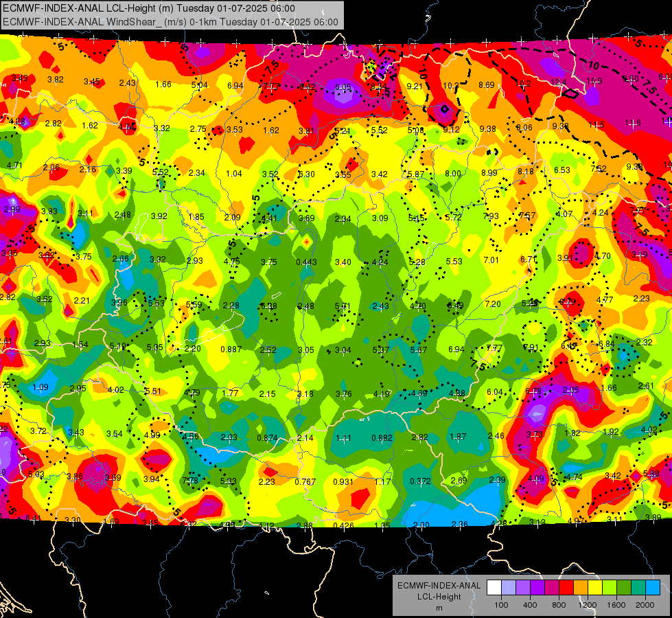This screenshot has width=672, height=618.
Task: Click the orange legend color swatch
Action: pyautogui.click(x=581, y=588)
